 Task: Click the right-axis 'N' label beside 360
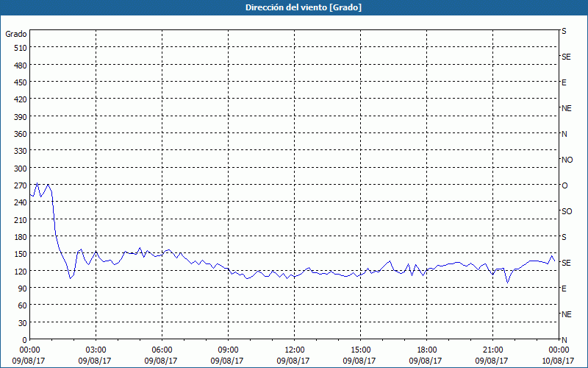[564, 134]
